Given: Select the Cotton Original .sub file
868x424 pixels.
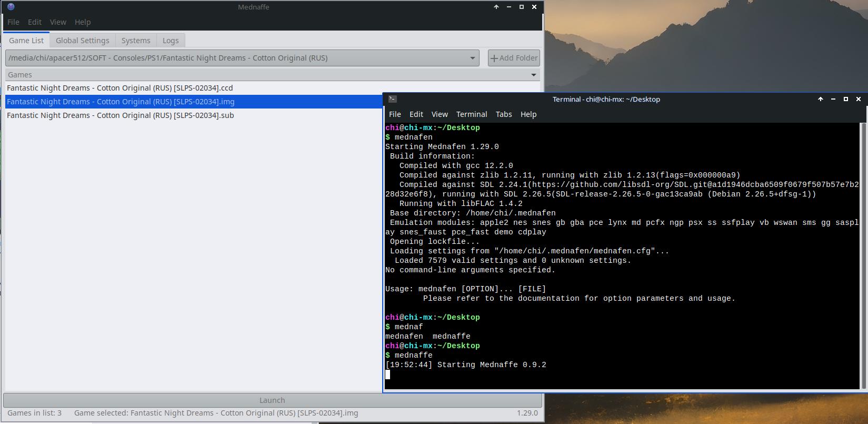Looking at the screenshot, I should pyautogui.click(x=120, y=115).
